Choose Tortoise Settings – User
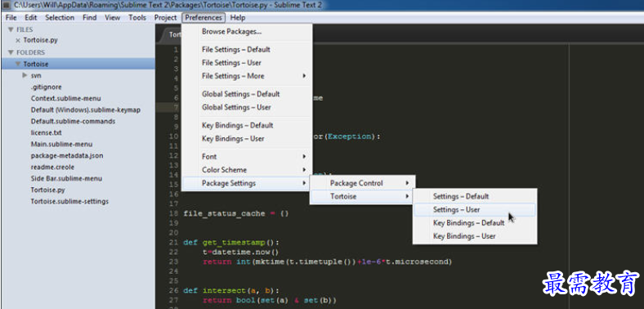This screenshot has height=309, width=644. pyautogui.click(x=475, y=209)
